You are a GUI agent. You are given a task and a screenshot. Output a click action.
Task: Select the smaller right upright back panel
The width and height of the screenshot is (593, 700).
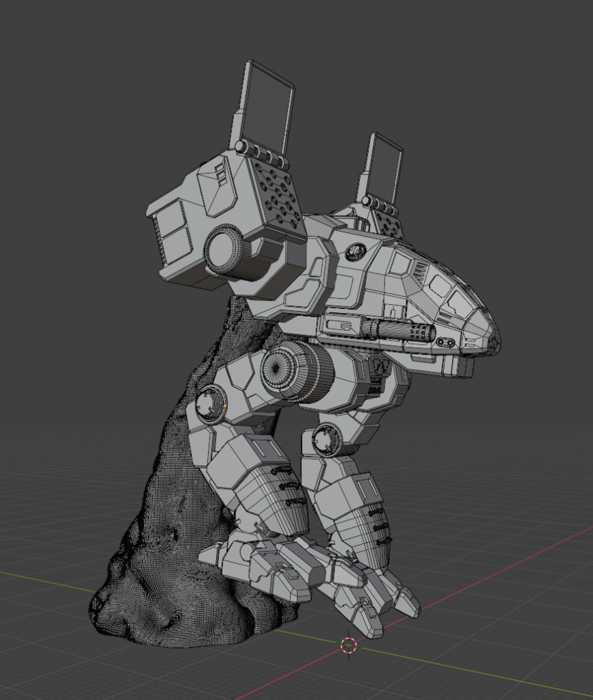[385, 169]
